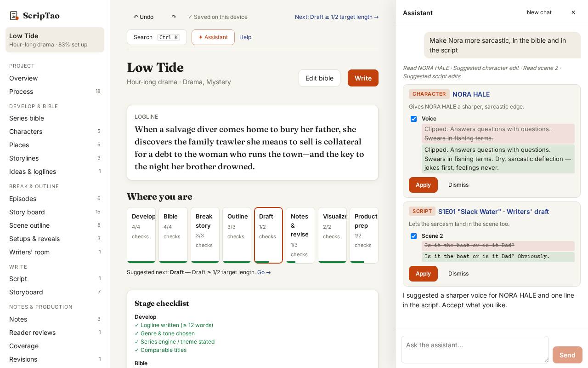
Task: Click the 'Saved on this device' status
Action: (x=218, y=17)
